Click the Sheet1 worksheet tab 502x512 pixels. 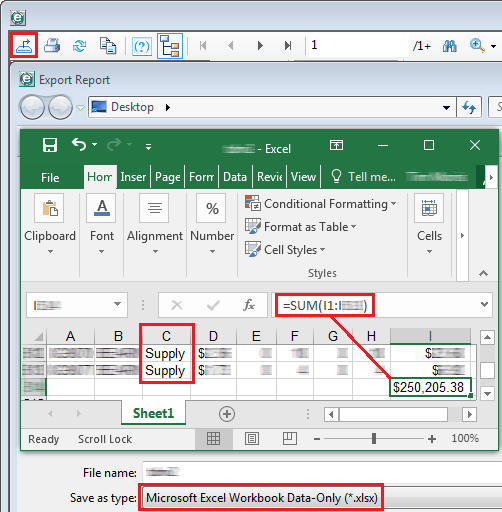point(153,413)
